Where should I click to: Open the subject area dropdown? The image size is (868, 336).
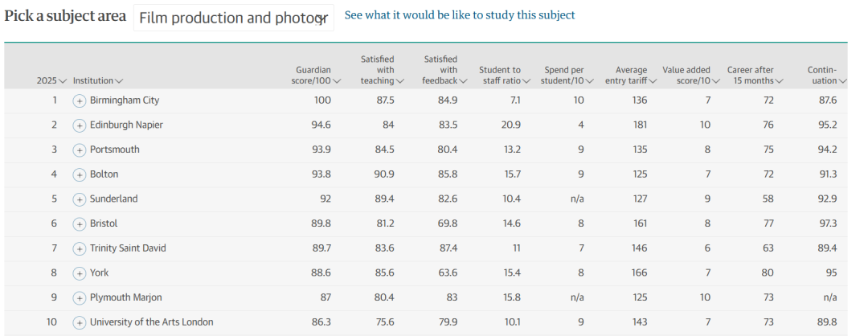[x=234, y=18]
